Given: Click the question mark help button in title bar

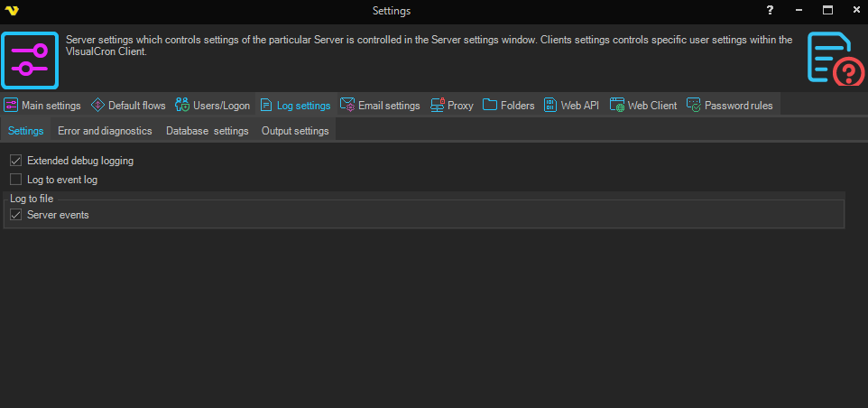Looking at the screenshot, I should pyautogui.click(x=770, y=11).
